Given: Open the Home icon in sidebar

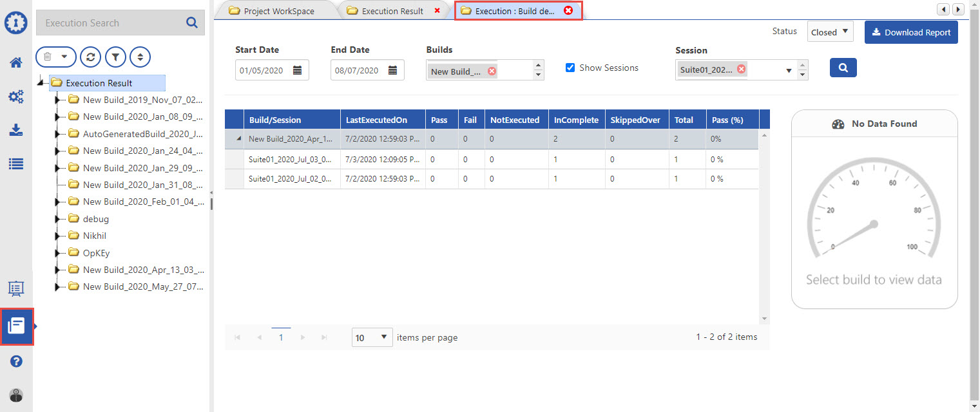Looking at the screenshot, I should 16,62.
